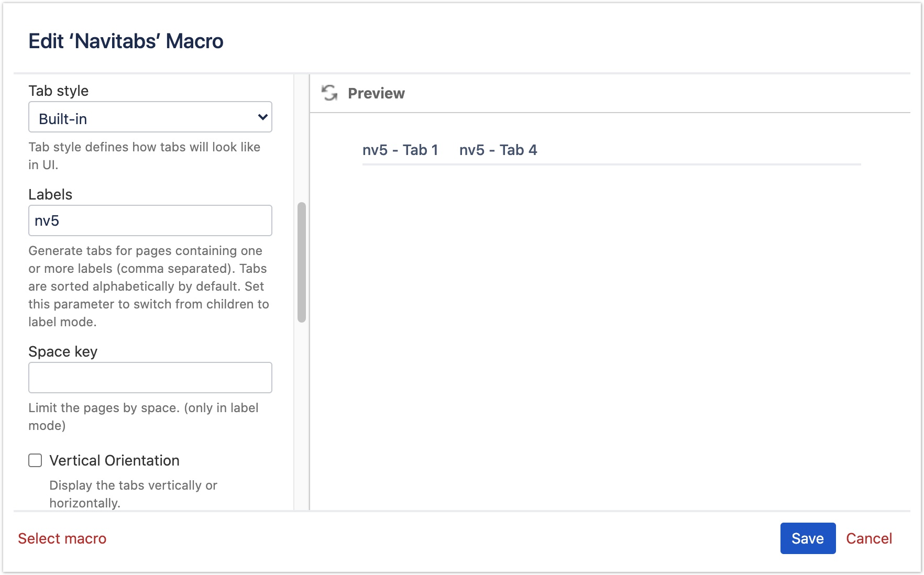Viewport: 924px width, 575px height.
Task: Switch to the 'nv5 - Tab 4' tab
Action: tap(498, 150)
